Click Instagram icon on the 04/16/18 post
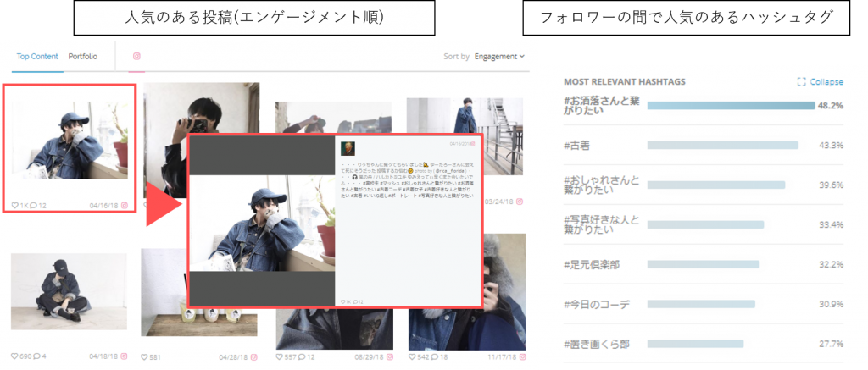The image size is (868, 370). click(x=124, y=206)
